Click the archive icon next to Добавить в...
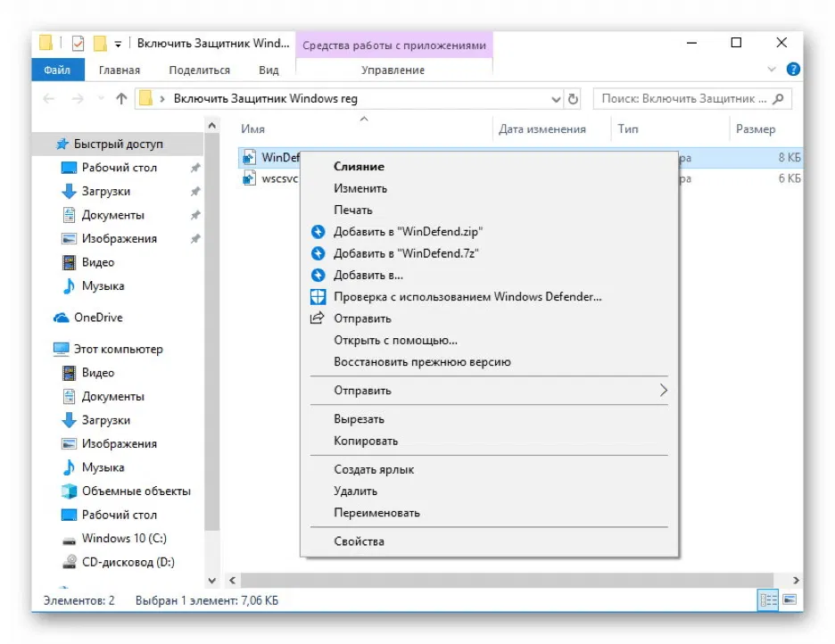Screen dimensions: 835x644 point(318,275)
